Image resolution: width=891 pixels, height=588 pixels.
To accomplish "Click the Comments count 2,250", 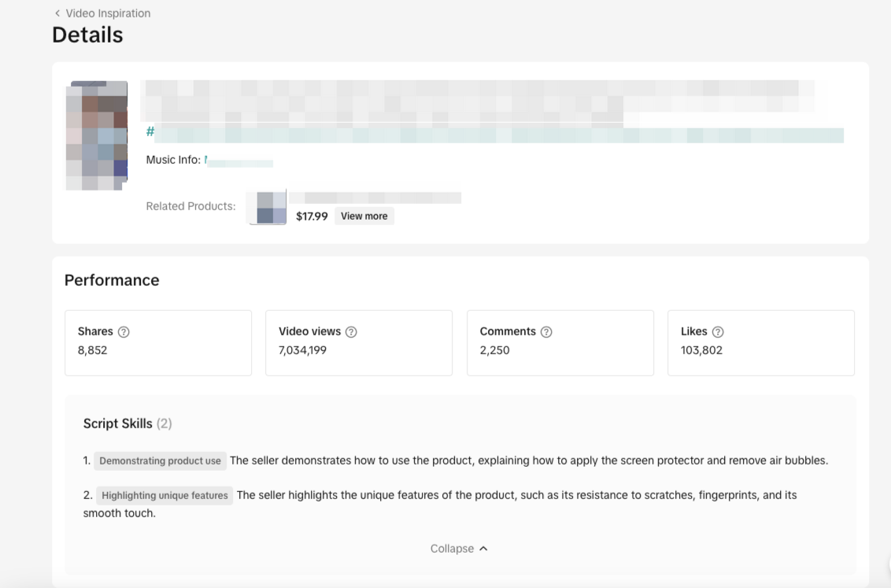I will click(x=494, y=350).
